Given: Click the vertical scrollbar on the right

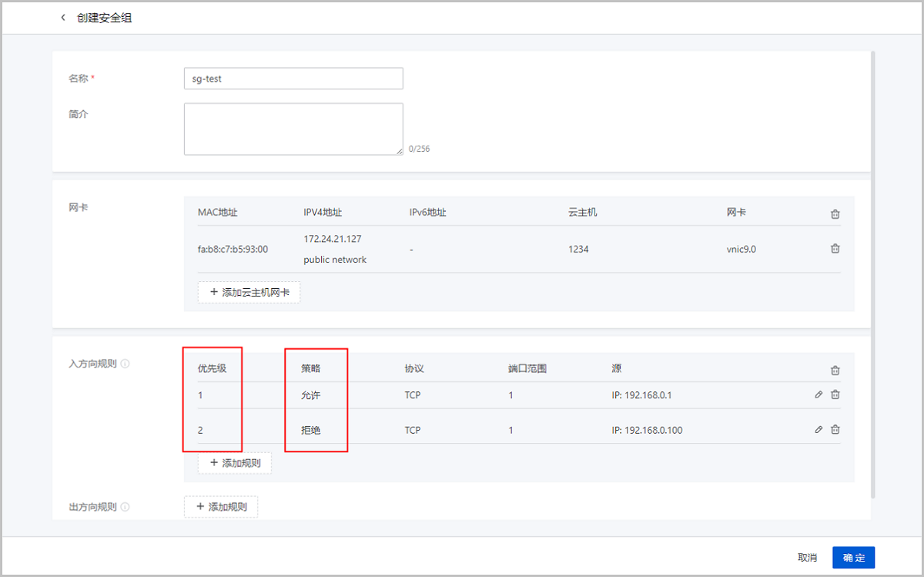Looking at the screenshot, I should tap(872, 270).
